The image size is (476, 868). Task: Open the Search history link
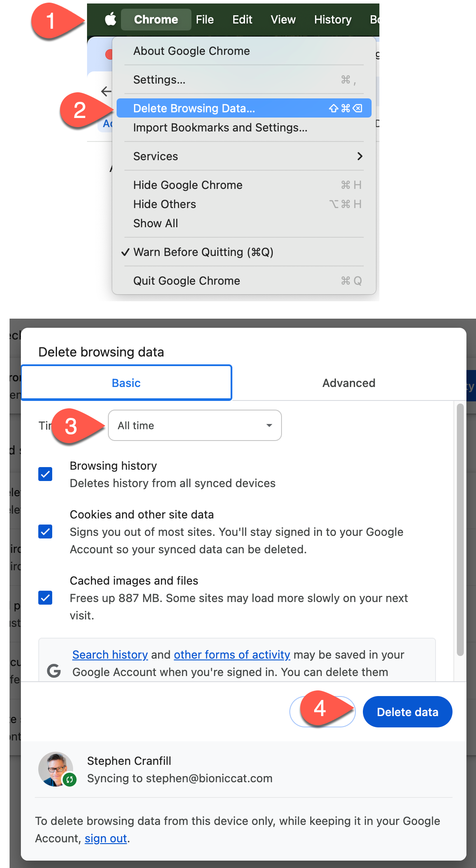[110, 655]
